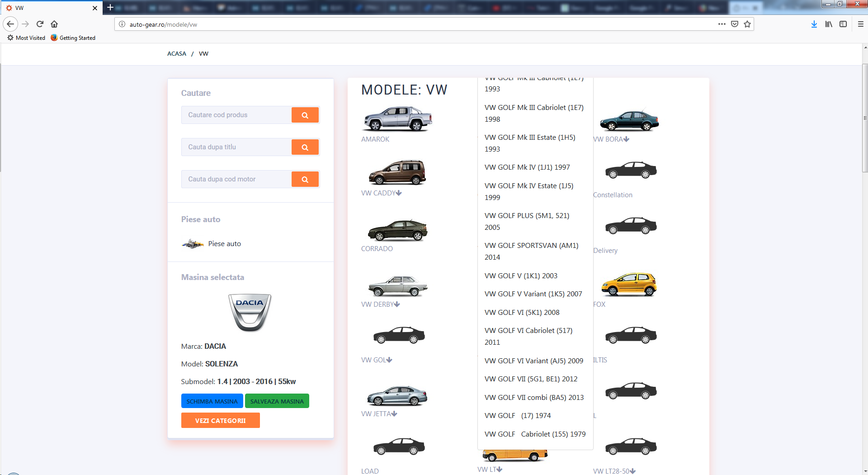The image size is (868, 475).
Task: Click the magnifier next to Cauta dupa cod motor
Action: coord(305,179)
